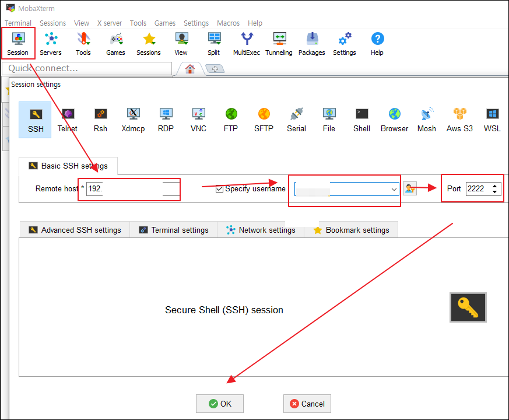The image size is (509, 420).
Task: Focus the Remote host input field
Action: coord(133,189)
